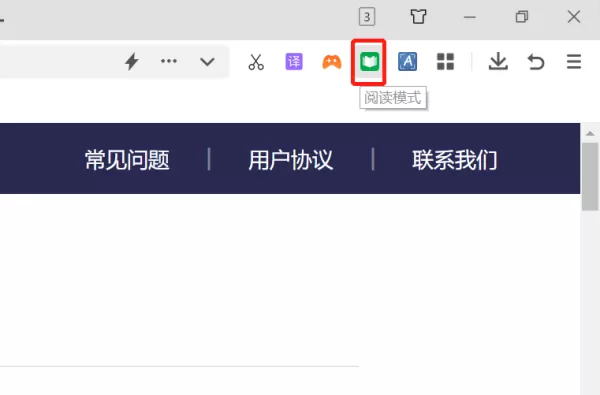Open the screenshot scissors tool
The height and width of the screenshot is (395, 600).
256,62
